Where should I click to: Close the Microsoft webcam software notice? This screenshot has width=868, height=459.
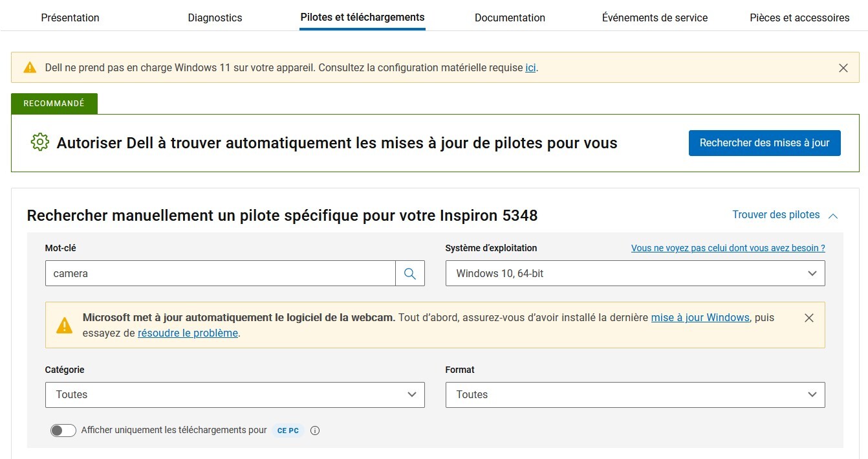click(808, 318)
